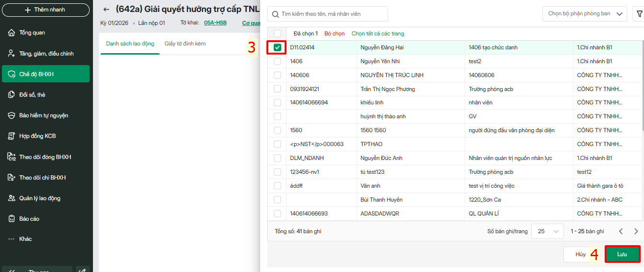Focus the employee name search field
This screenshot has height=272, width=644.
pos(328,14)
